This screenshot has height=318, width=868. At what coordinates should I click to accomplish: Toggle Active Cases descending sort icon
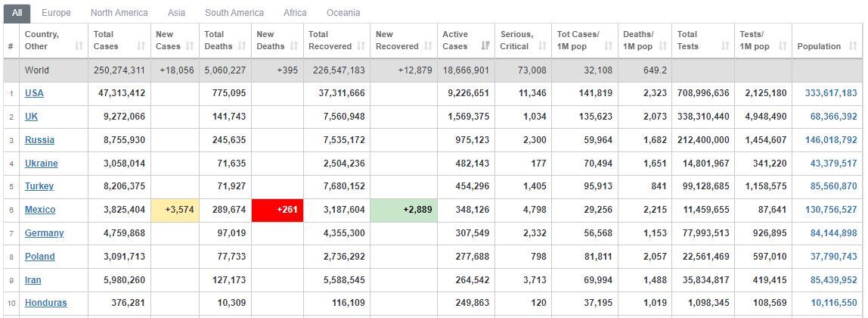tap(485, 46)
